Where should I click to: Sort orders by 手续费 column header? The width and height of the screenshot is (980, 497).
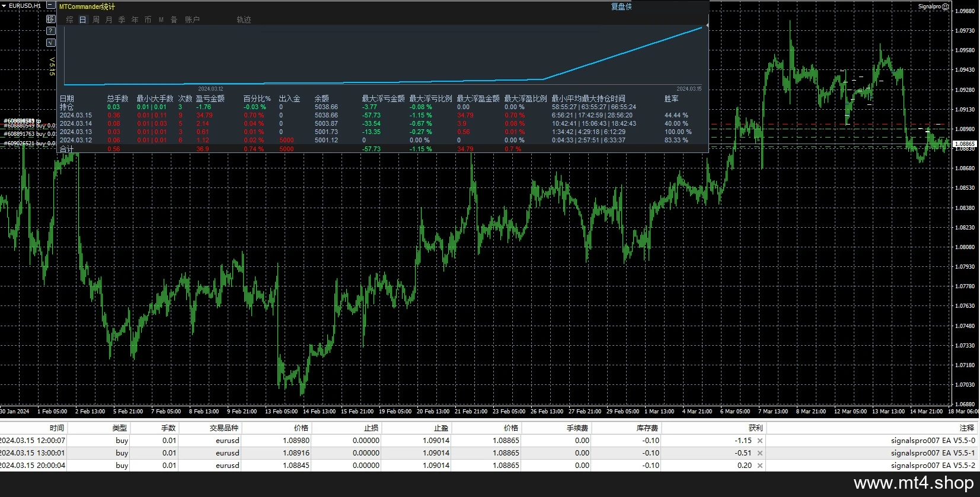pos(577,428)
